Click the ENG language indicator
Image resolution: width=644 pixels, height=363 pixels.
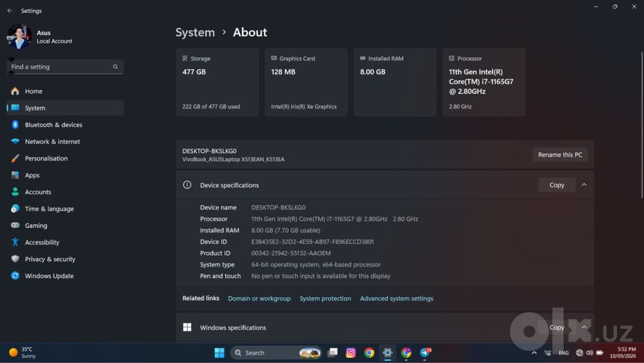[x=563, y=353]
